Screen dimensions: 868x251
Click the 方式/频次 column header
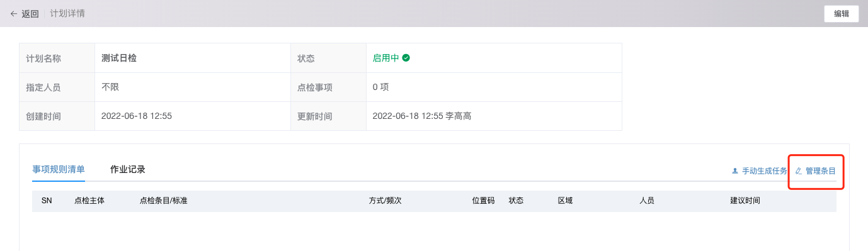tap(385, 201)
